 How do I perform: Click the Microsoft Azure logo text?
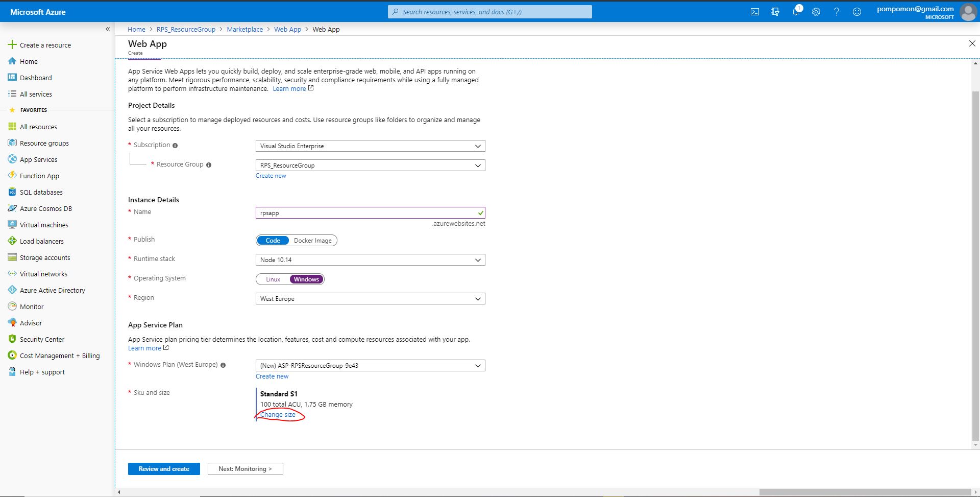[38, 12]
